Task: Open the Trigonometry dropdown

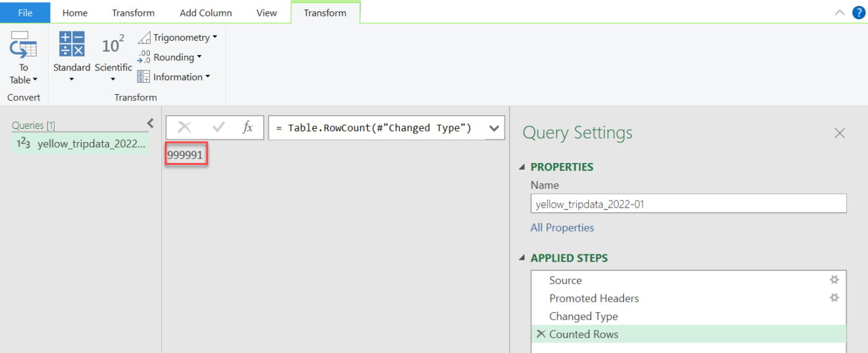Action: point(178,37)
